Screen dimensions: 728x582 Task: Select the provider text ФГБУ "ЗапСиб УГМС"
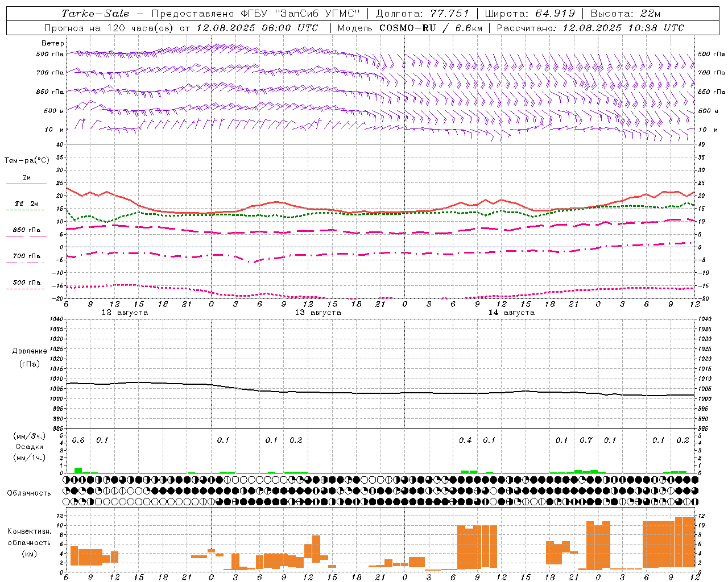click(301, 14)
